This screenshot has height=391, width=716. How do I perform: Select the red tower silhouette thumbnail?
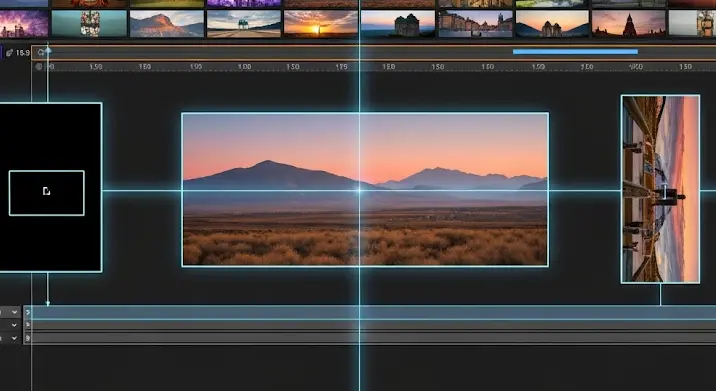(x=629, y=24)
